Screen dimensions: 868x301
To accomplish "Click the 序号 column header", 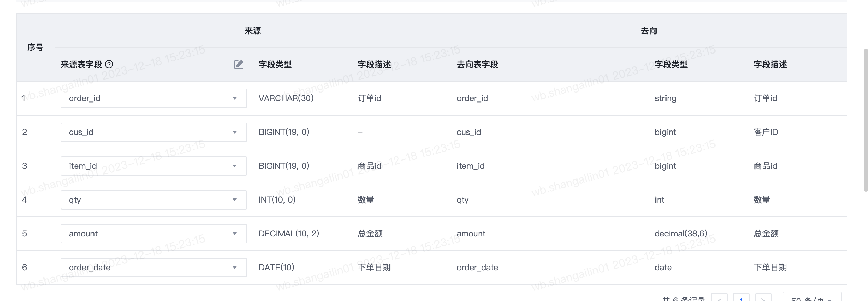I will [36, 48].
